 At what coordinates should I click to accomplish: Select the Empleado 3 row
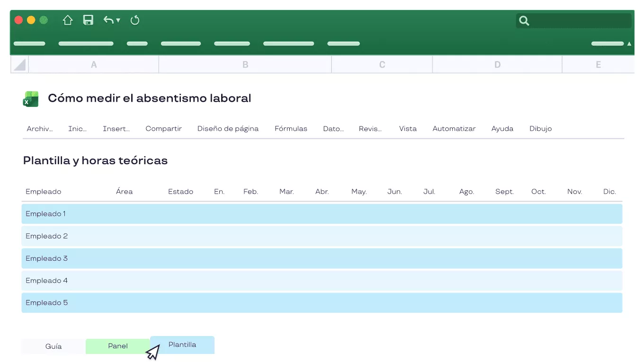(322, 258)
